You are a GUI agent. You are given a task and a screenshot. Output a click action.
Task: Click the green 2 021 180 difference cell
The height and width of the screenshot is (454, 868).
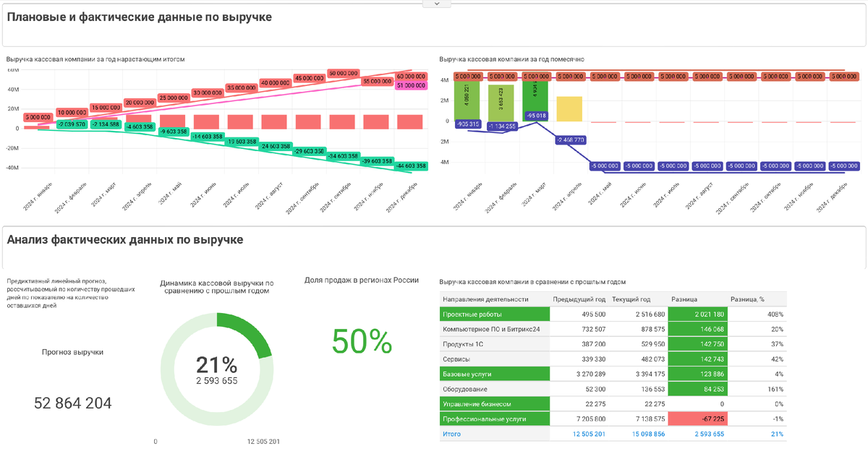[x=697, y=314]
